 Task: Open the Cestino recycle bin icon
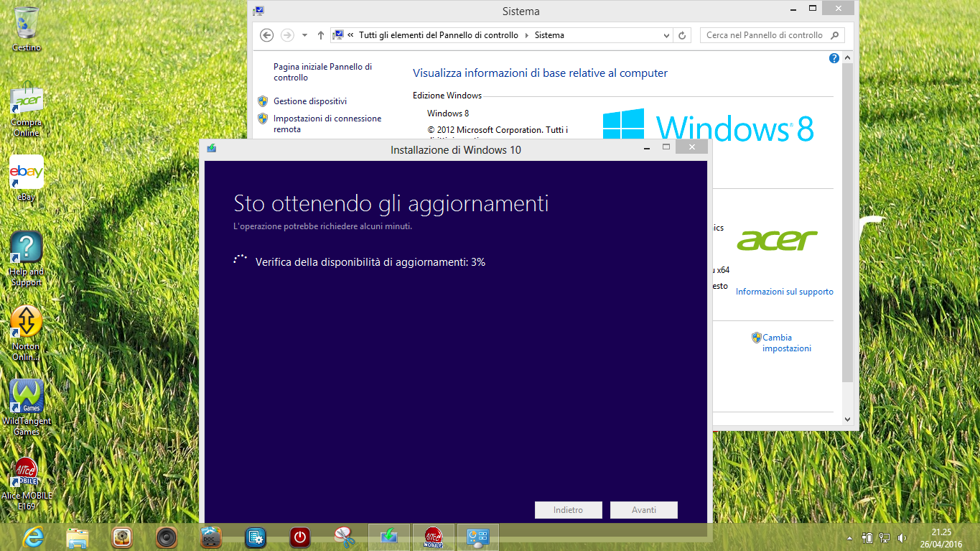tap(27, 29)
